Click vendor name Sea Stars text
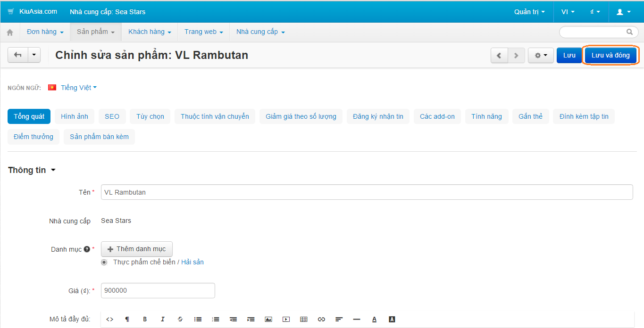The height and width of the screenshot is (328, 644). click(116, 221)
